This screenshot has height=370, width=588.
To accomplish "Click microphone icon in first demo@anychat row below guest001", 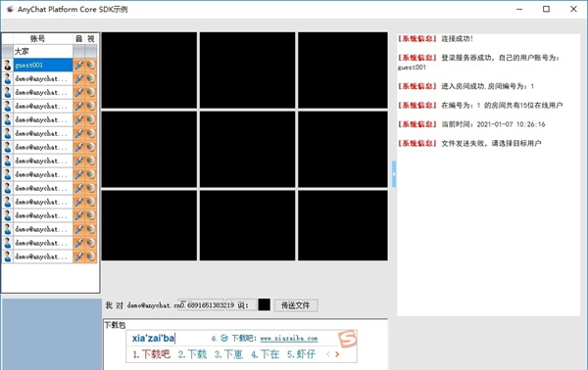I will click(78, 78).
